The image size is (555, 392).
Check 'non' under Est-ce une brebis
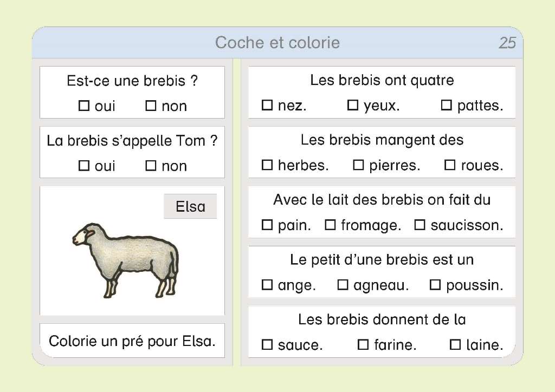click(151, 106)
